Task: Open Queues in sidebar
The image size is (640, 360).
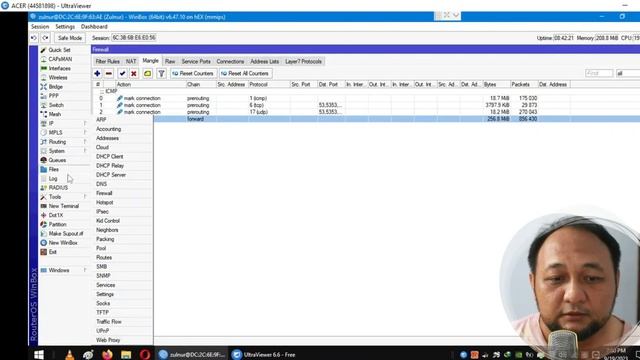Action: coord(57,160)
